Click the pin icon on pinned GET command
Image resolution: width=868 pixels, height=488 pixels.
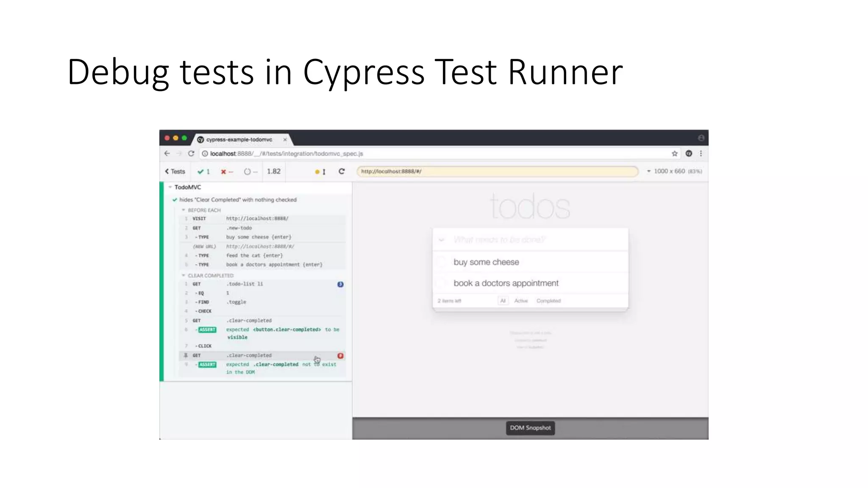point(186,355)
